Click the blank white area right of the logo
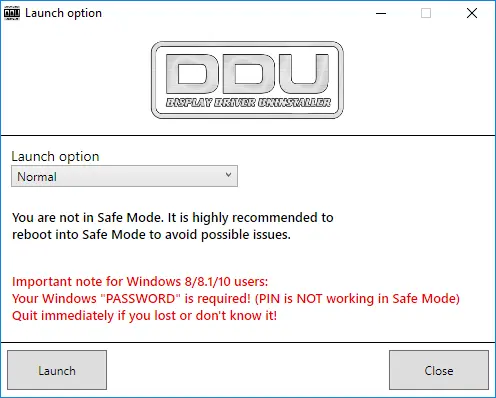Viewport: 496px width, 398px height. (417, 80)
